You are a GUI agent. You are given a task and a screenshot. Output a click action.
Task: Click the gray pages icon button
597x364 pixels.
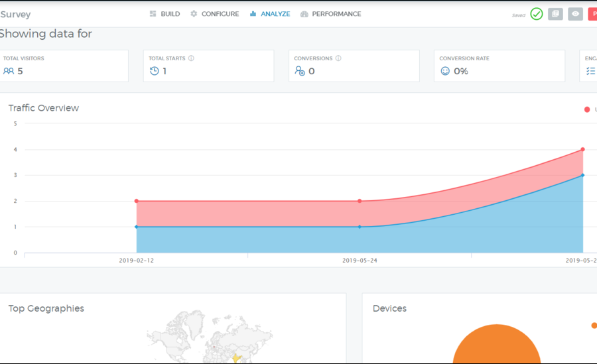(x=555, y=14)
